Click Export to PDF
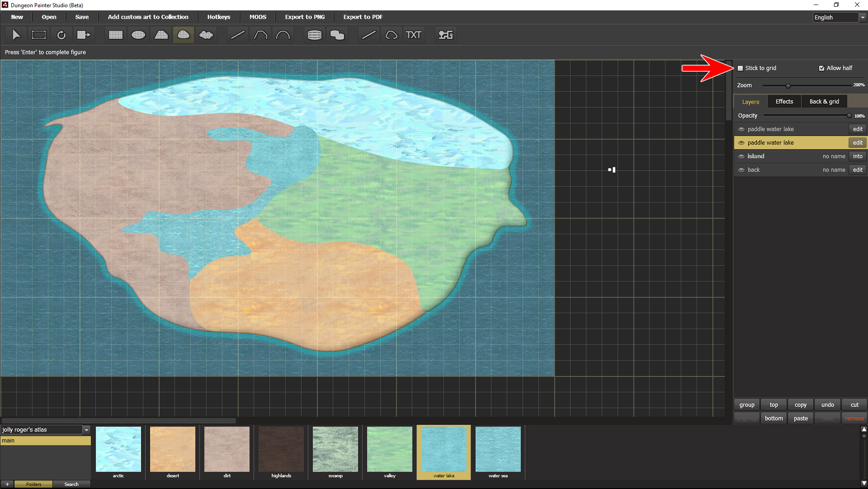 pos(363,17)
